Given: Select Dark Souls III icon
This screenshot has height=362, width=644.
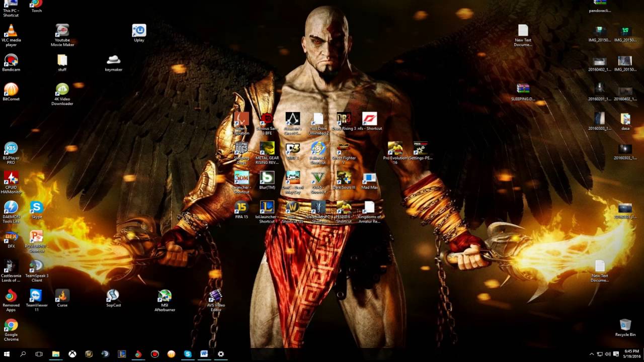Looking at the screenshot, I should [x=344, y=181].
